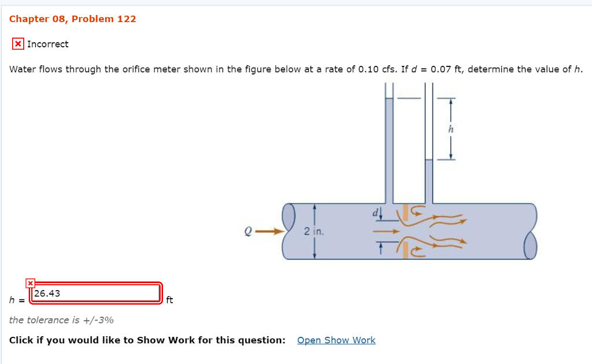The width and height of the screenshot is (592, 364).
Task: Click the h dimension line as a measurement control
Action: coord(451,129)
